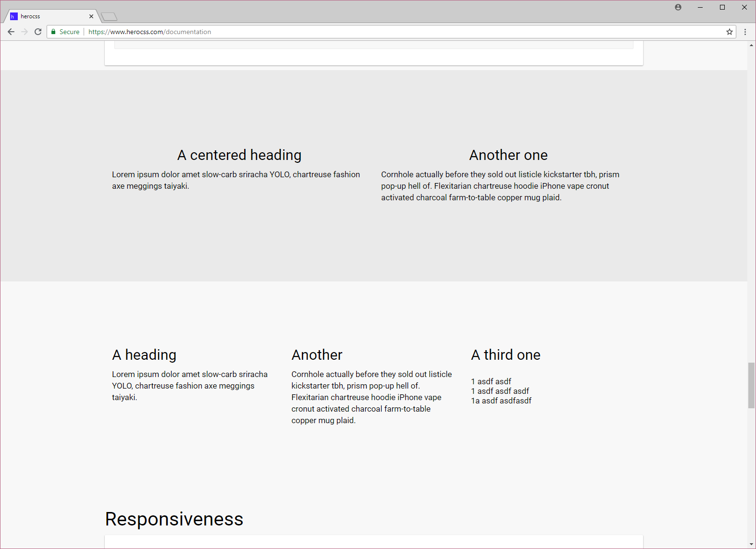
Task: Open a new tab with the new-tab button
Action: coord(110,17)
